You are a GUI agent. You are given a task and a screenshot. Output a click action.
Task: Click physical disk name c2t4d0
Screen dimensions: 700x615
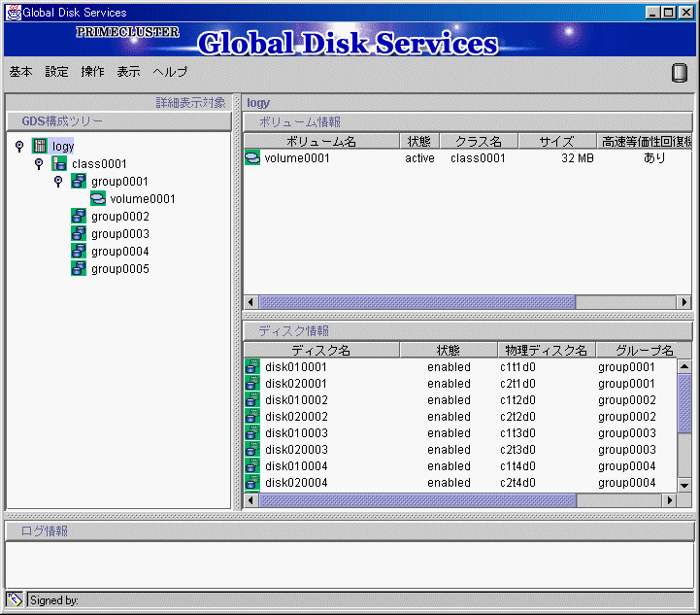tap(517, 482)
